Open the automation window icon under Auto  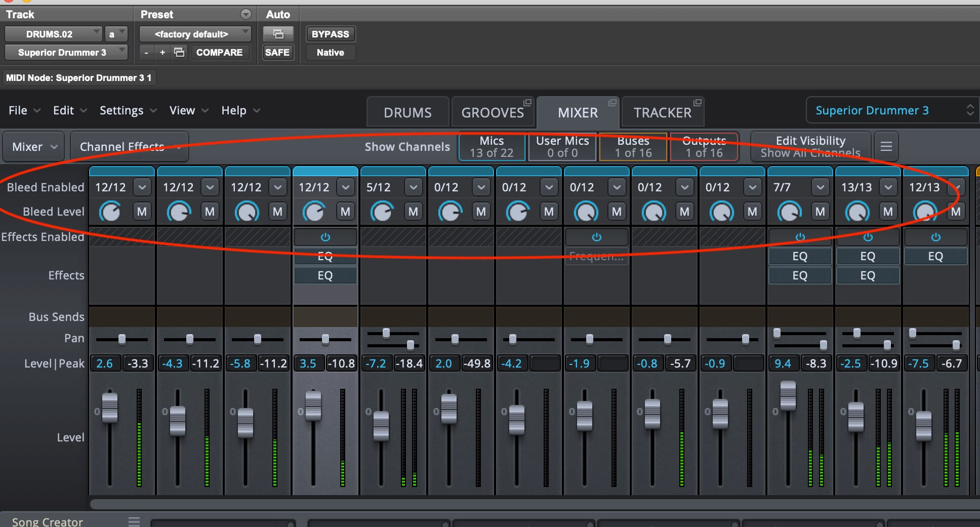[x=278, y=34]
